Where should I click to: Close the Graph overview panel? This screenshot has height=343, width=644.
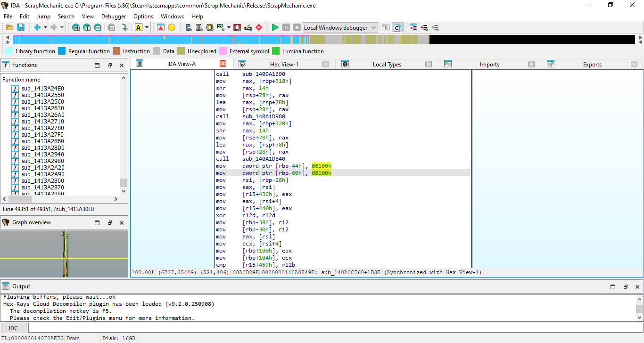pyautogui.click(x=122, y=223)
